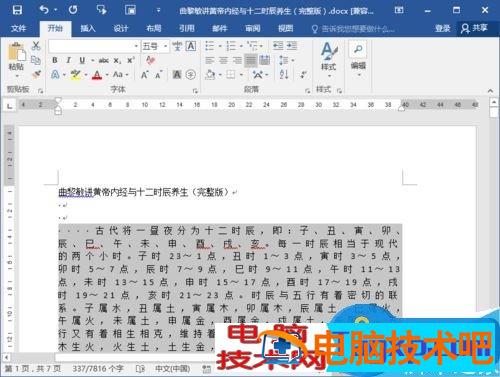Viewport: 500px width, 377px height.
Task: Open the 邮件 (Mailings) tab
Action: tap(220, 28)
